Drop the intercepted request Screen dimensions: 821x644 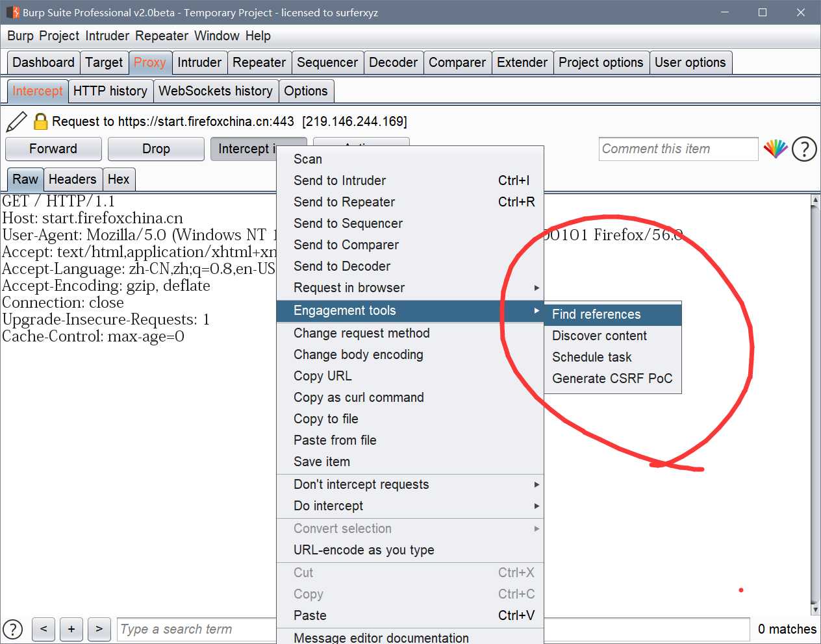[x=156, y=149]
